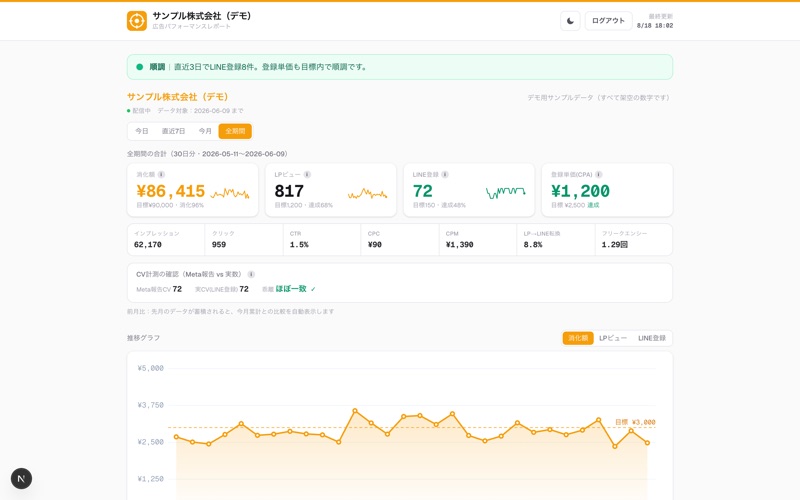Image resolution: width=800 pixels, height=500 pixels.
Task: Click the 817 LP view value
Action: click(x=289, y=191)
